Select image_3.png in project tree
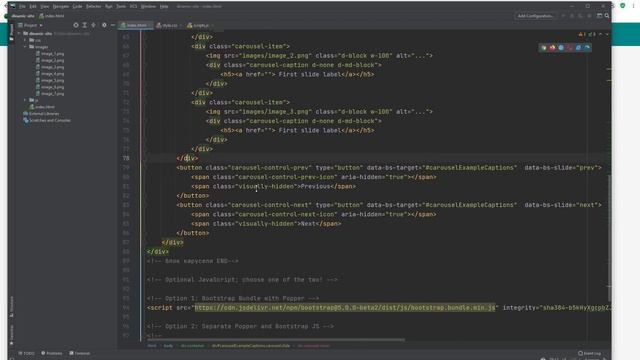 [52, 67]
